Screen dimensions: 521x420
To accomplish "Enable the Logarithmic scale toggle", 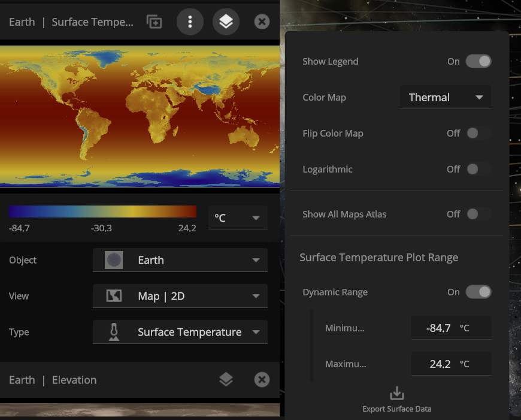I will [478, 169].
